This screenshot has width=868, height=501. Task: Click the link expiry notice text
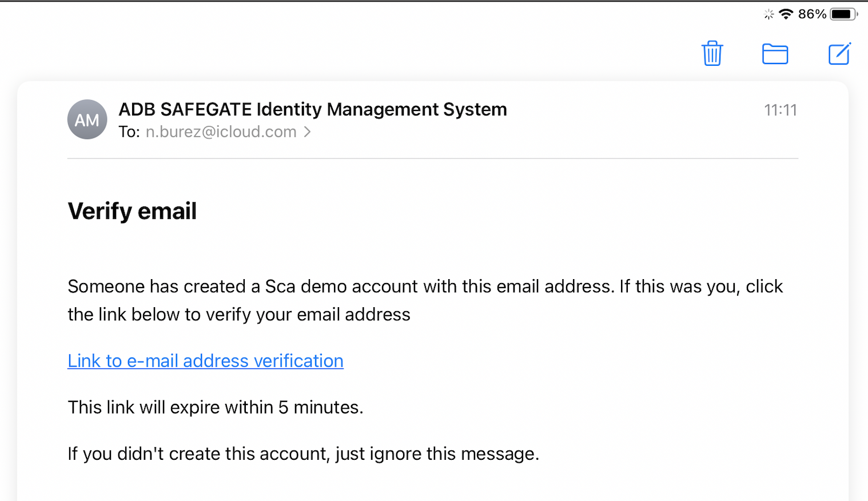(215, 407)
